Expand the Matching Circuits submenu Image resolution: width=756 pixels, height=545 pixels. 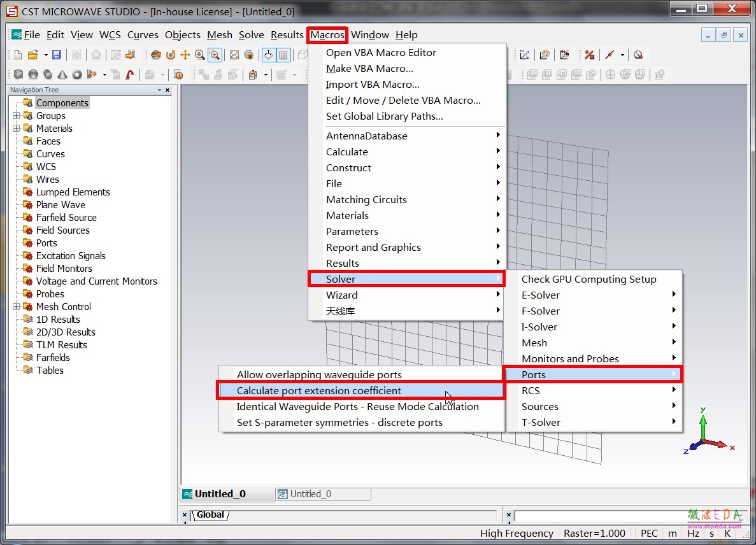point(407,199)
